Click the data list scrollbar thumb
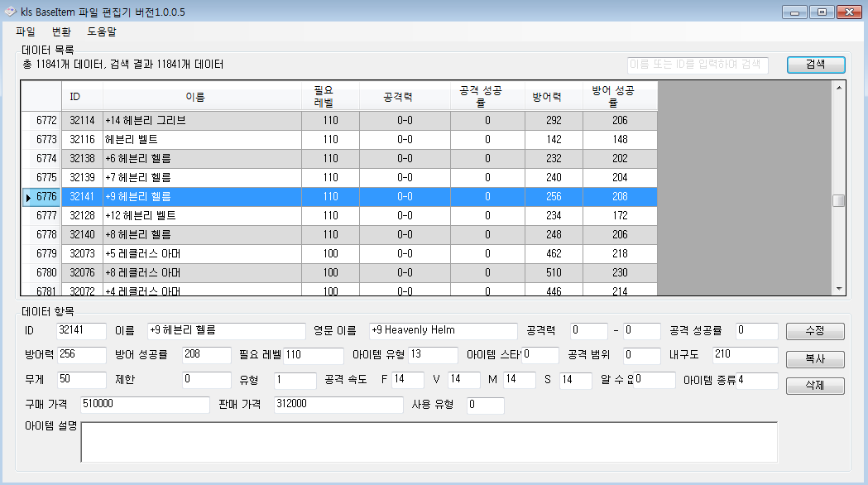Image resolution: width=868 pixels, height=485 pixels. pos(839,200)
